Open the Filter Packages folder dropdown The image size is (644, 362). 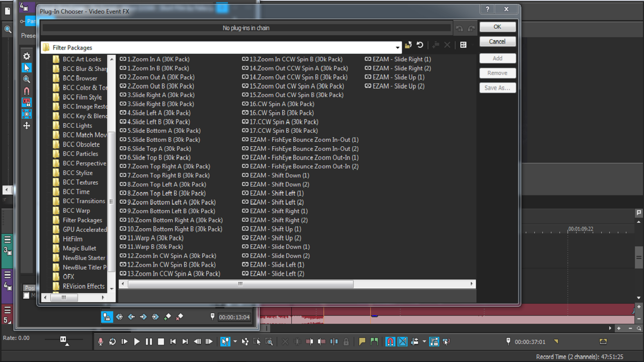coord(398,48)
